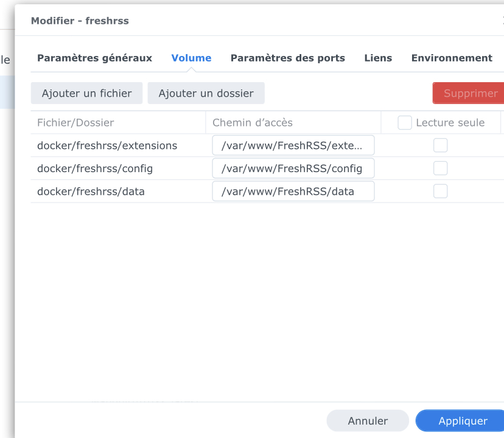This screenshot has height=438, width=504.
Task: Edit the /var/www/FreshRSS/data path field
Action: pos(293,191)
